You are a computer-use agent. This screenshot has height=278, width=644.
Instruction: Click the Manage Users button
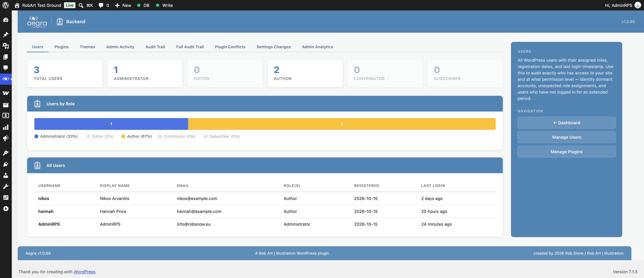coord(566,137)
